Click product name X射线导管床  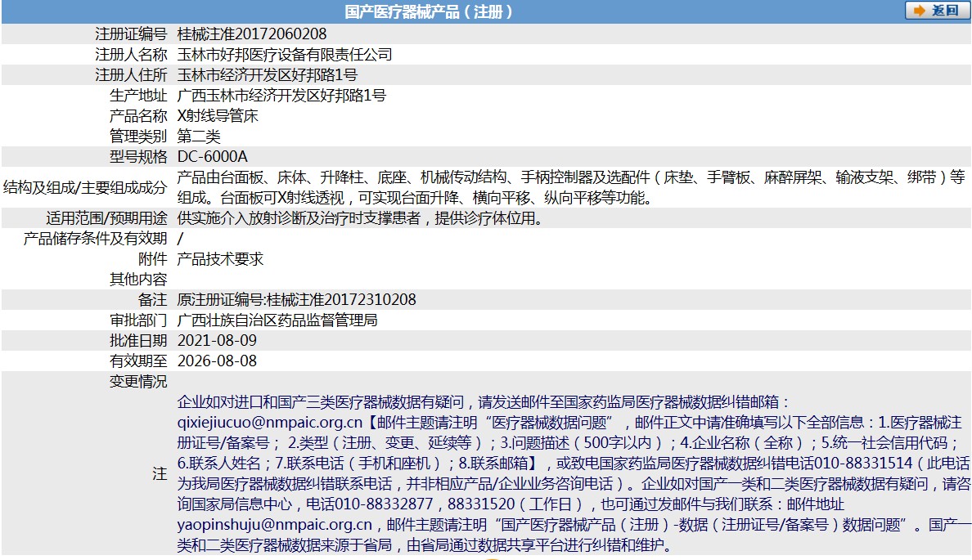tap(218, 116)
